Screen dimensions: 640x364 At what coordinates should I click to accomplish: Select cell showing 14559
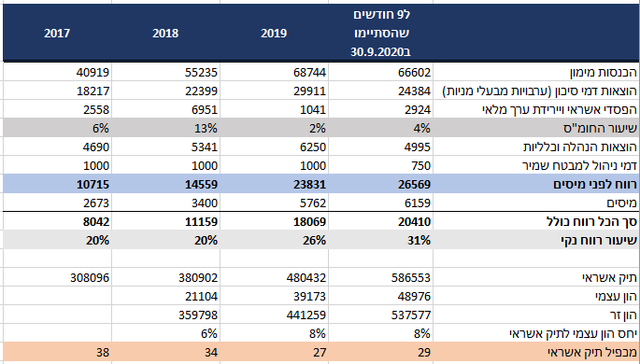tap(201, 185)
